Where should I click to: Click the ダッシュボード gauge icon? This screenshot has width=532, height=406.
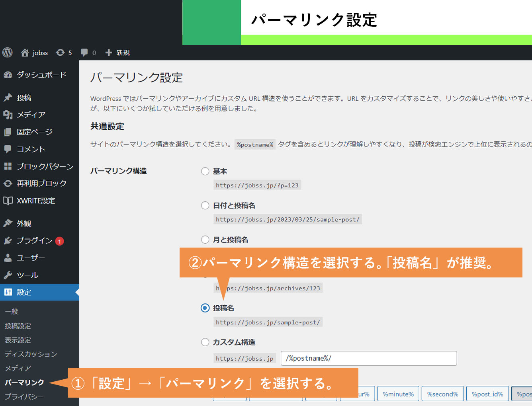click(8, 75)
